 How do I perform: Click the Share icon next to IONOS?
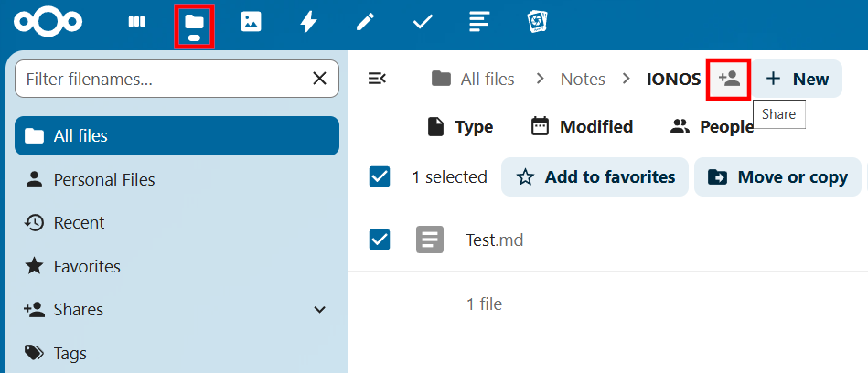[x=729, y=80]
